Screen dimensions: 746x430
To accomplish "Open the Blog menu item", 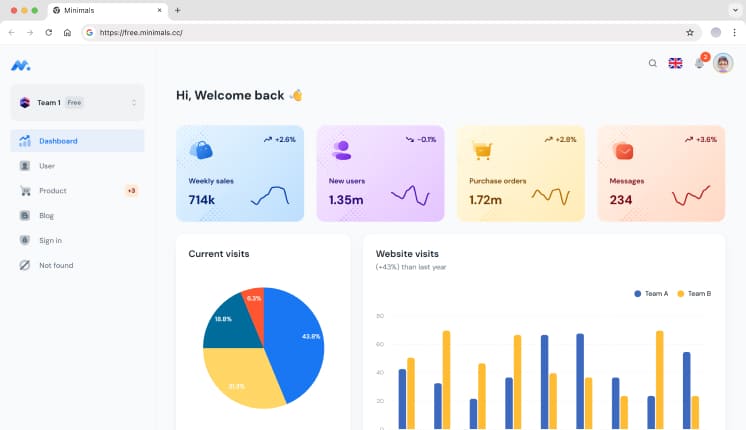I will 78,215.
